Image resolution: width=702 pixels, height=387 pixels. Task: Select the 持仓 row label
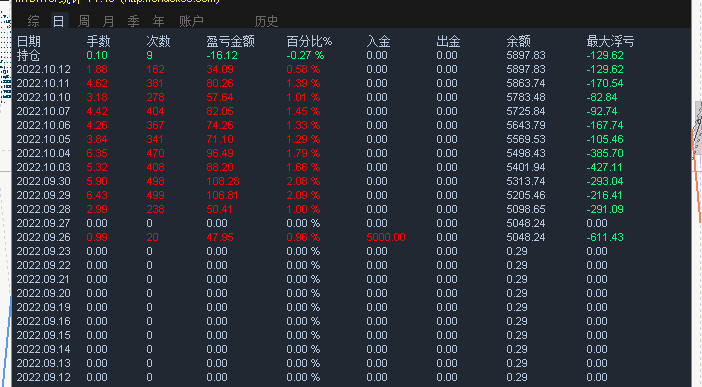point(29,56)
